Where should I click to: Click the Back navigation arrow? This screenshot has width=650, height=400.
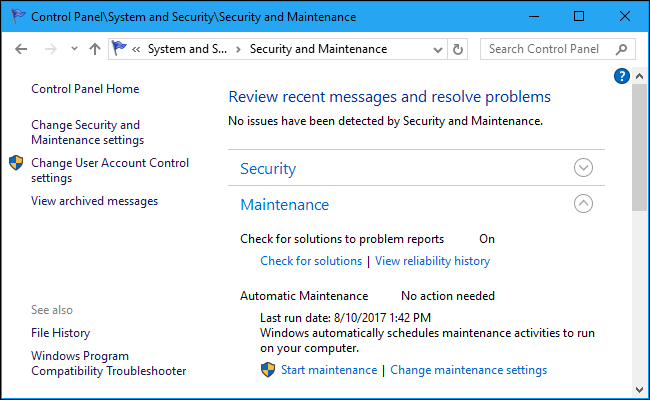(x=22, y=49)
